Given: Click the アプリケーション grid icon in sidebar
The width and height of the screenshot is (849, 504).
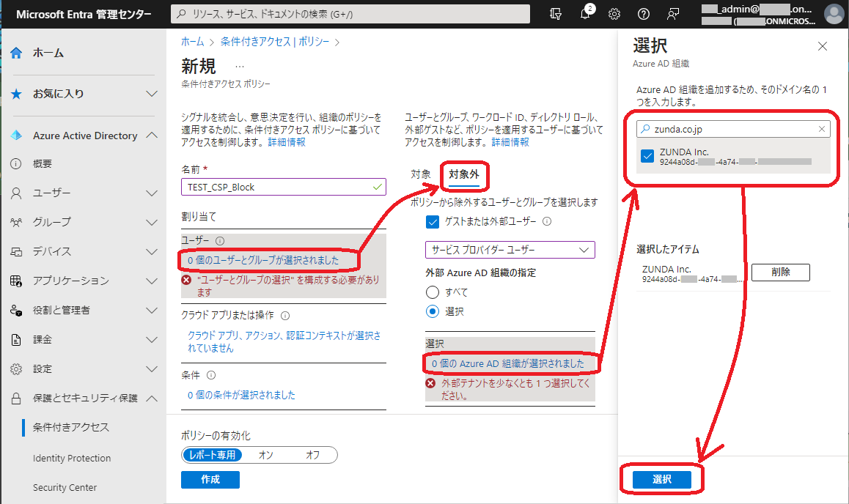Looking at the screenshot, I should (x=16, y=281).
